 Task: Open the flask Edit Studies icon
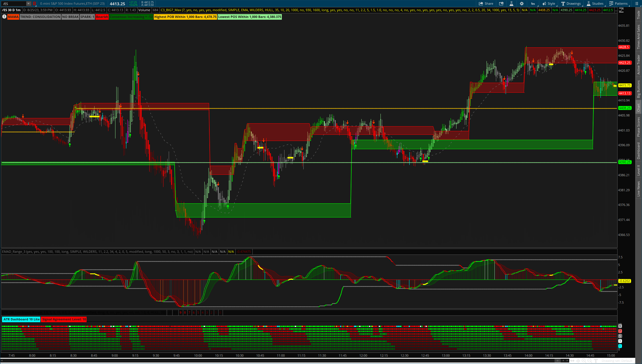point(512,4)
